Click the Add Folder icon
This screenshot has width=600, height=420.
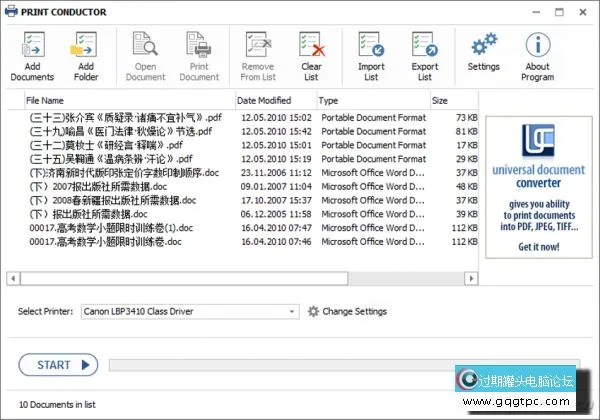tap(86, 46)
